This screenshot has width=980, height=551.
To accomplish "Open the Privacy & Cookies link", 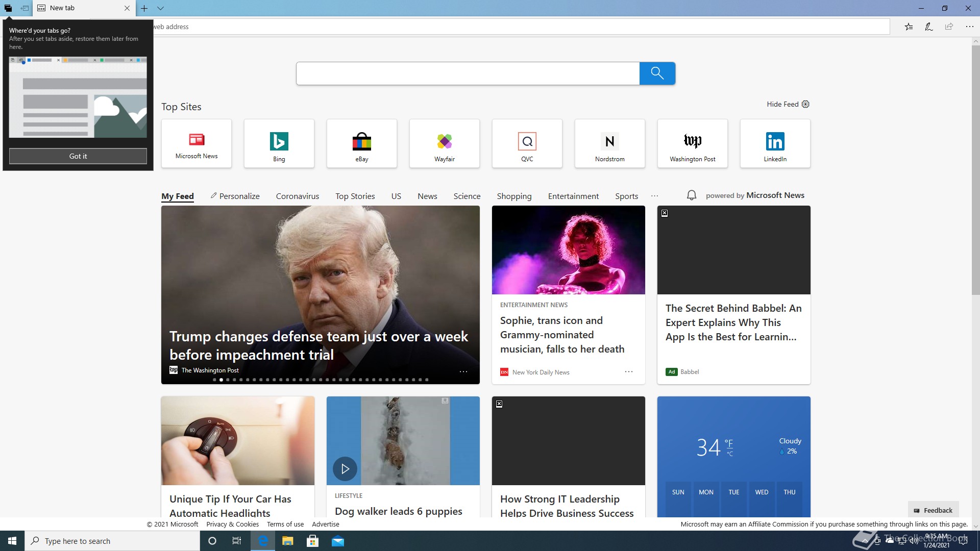I will click(232, 524).
